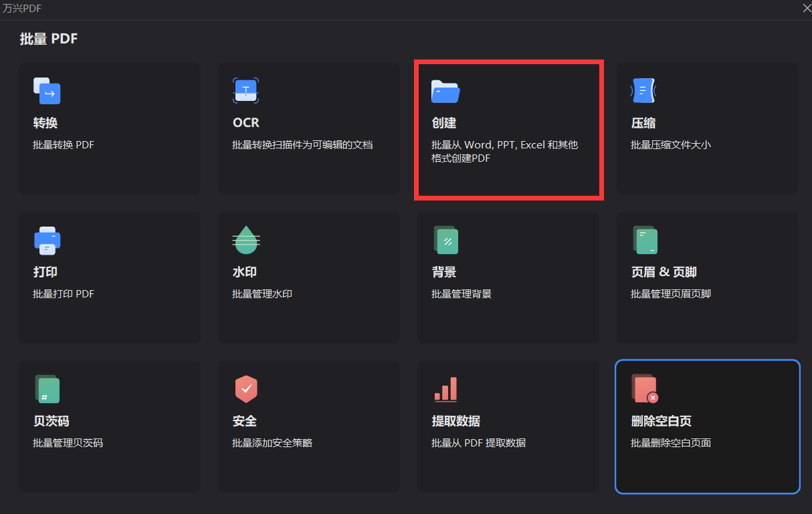The image size is (812, 514).
Task: Click the 创建 create PDF icon
Action: click(445, 92)
